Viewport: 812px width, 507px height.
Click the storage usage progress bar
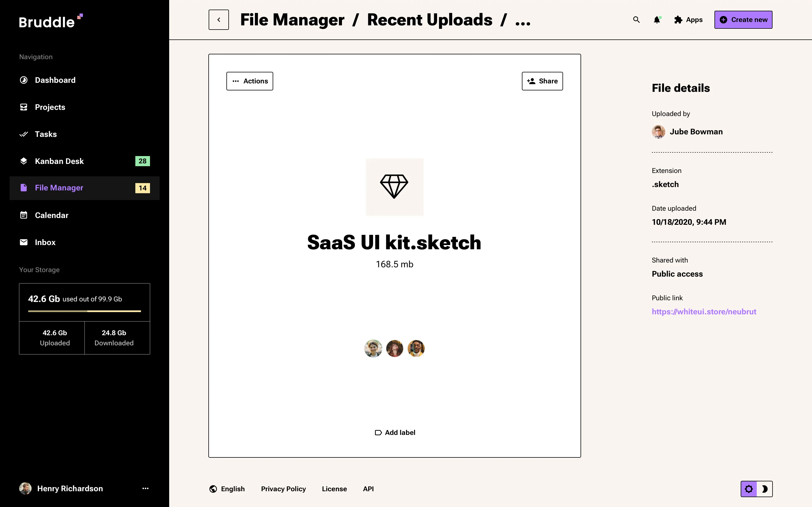(x=84, y=312)
